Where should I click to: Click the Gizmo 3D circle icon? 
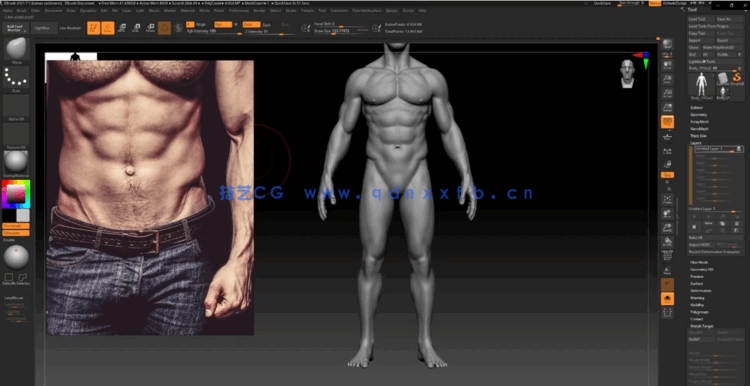164,28
